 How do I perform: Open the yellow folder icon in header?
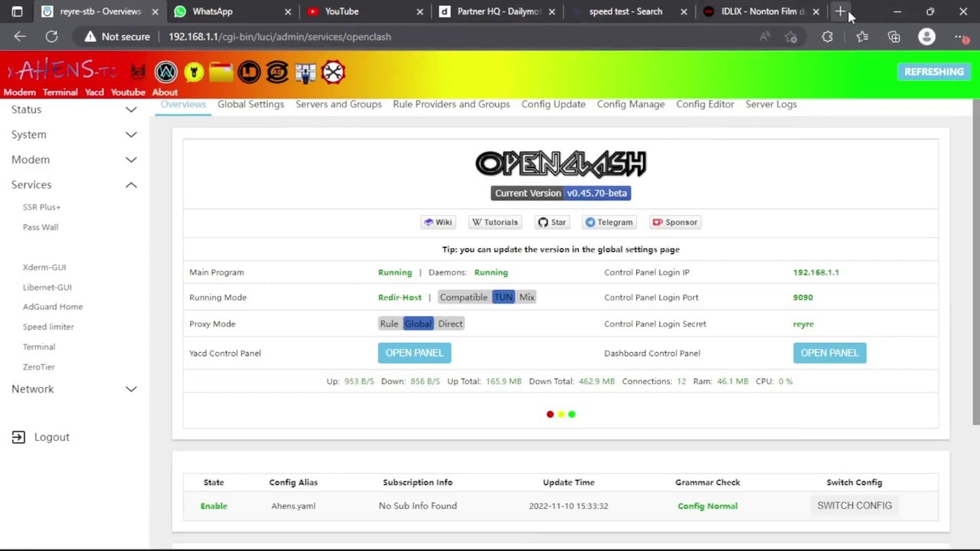tap(220, 72)
